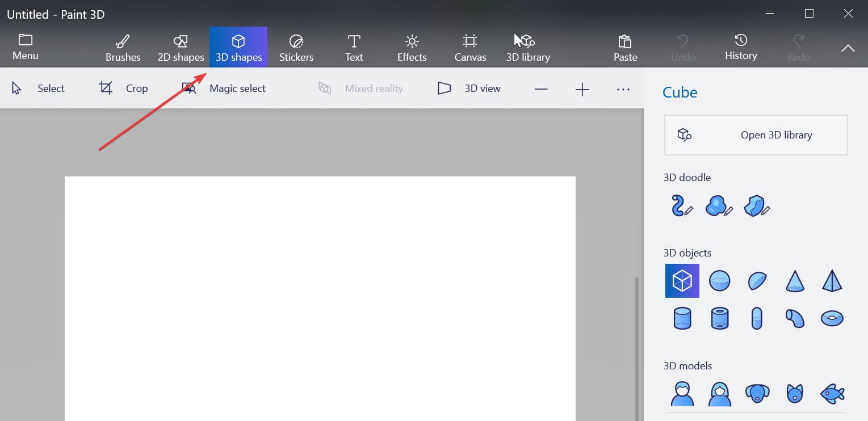Image resolution: width=868 pixels, height=421 pixels.
Task: Open the Stickers tab
Action: pyautogui.click(x=296, y=48)
